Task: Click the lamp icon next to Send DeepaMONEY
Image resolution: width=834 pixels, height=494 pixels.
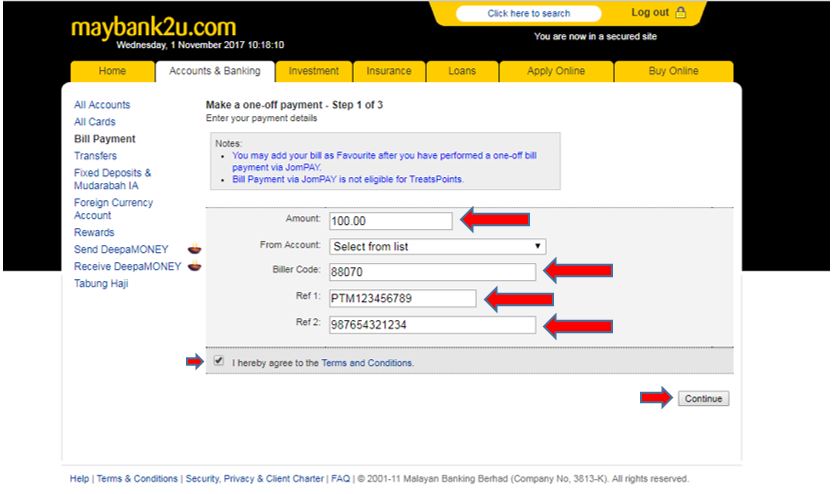Action: click(x=195, y=248)
